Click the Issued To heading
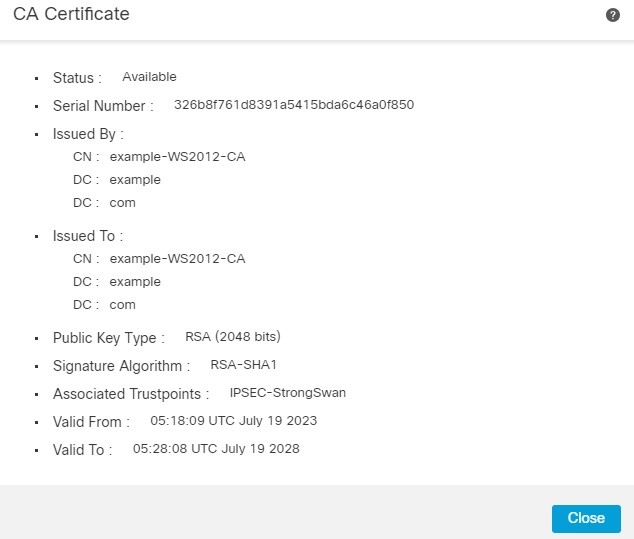Viewport: 634px width, 539px height. (88, 237)
